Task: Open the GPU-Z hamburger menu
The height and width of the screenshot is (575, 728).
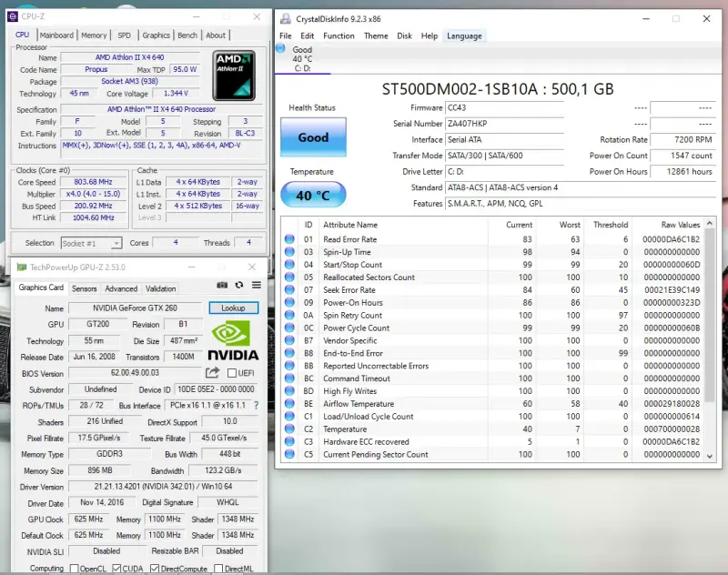Action: click(257, 285)
